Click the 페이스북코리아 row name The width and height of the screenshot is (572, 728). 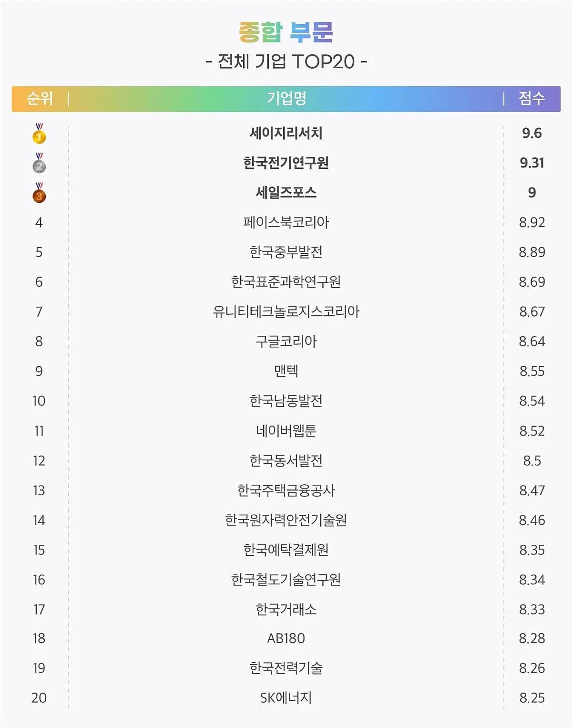(x=286, y=222)
